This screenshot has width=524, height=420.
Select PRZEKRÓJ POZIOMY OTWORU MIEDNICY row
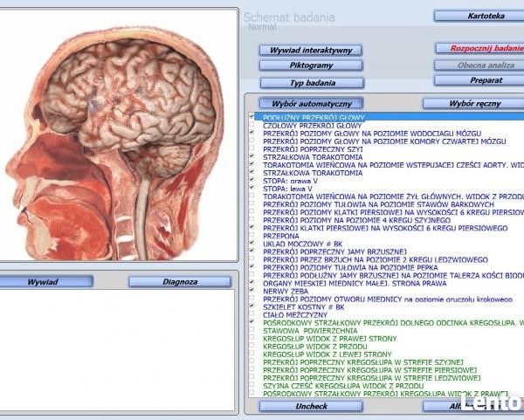click(388, 300)
